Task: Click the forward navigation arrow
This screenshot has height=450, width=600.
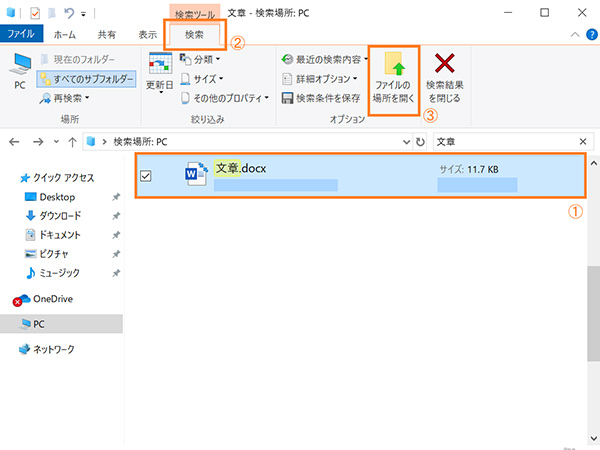Action: pos(38,142)
